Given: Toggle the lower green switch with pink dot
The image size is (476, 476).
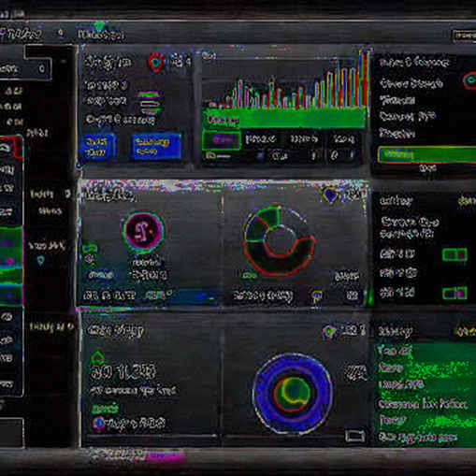Looking at the screenshot, I should [x=454, y=294].
